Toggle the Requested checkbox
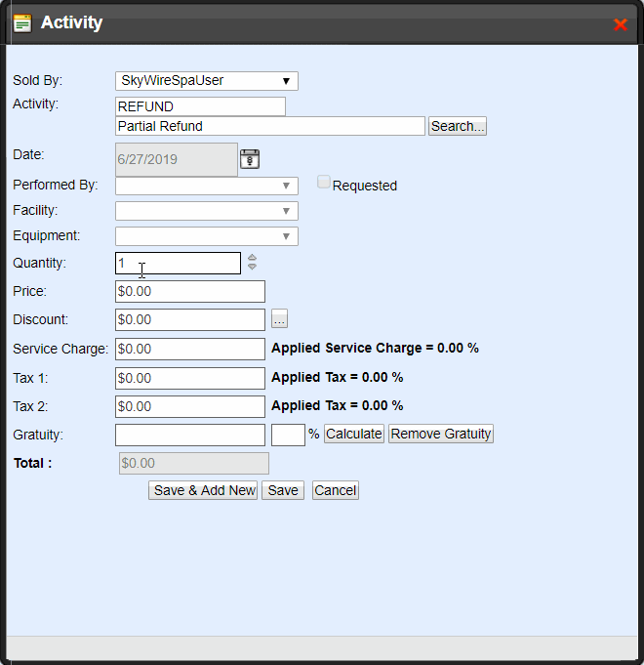The image size is (644, 665). coord(324,183)
